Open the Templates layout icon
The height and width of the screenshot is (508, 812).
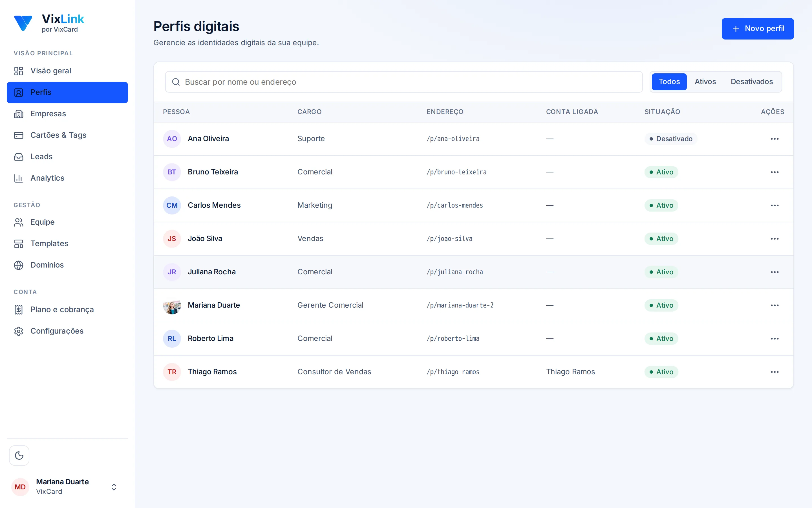[18, 244]
